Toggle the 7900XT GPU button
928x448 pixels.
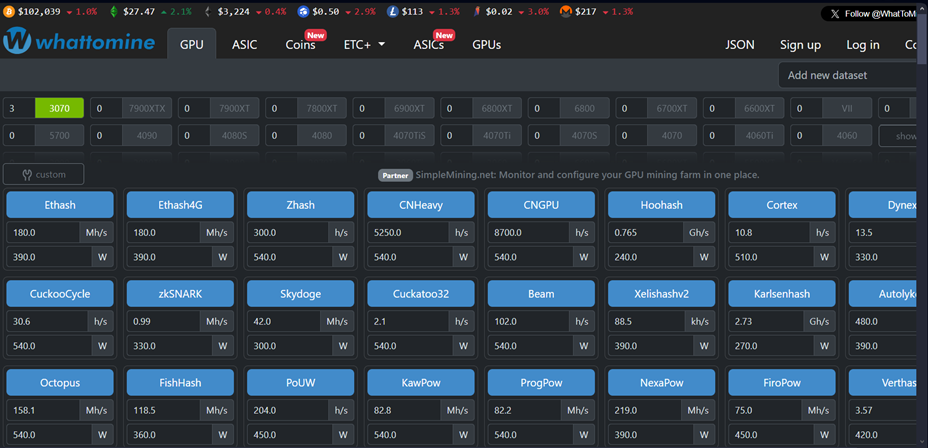pyautogui.click(x=234, y=108)
